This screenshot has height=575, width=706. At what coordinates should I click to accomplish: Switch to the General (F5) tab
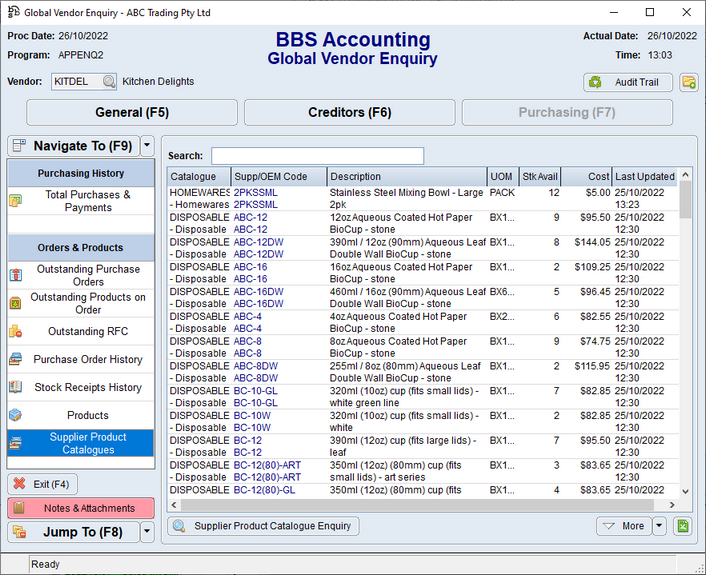pyautogui.click(x=132, y=113)
